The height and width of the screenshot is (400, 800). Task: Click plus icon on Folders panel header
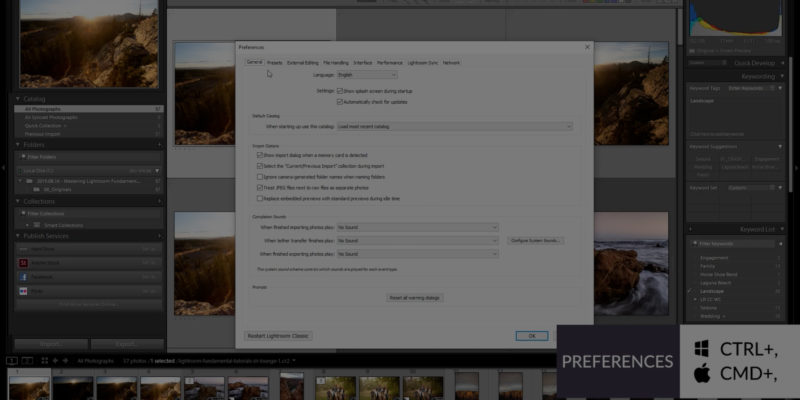pyautogui.click(x=160, y=145)
